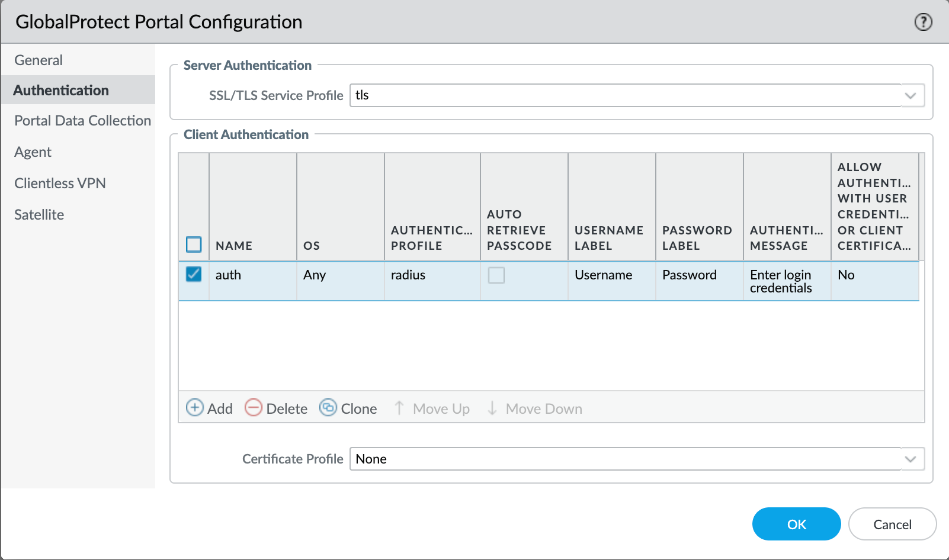Viewport: 949px width, 560px height.
Task: Enable Auto Retrieve Passcode checkbox
Action: point(496,275)
